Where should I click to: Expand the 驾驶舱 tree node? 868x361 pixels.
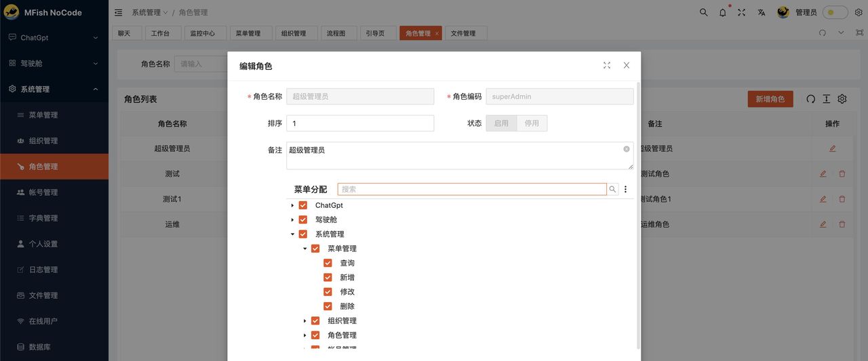[293, 219]
